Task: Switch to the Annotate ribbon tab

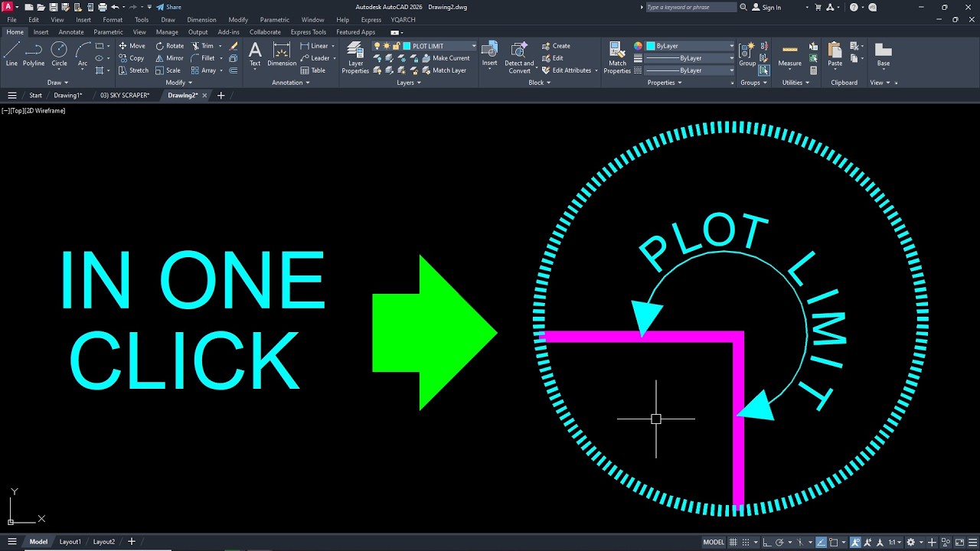Action: [x=71, y=32]
